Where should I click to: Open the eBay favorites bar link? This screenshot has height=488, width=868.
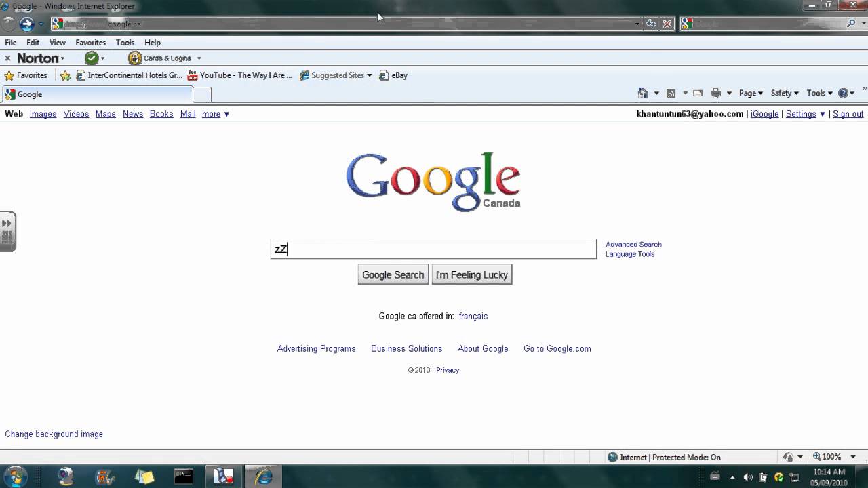(x=393, y=75)
